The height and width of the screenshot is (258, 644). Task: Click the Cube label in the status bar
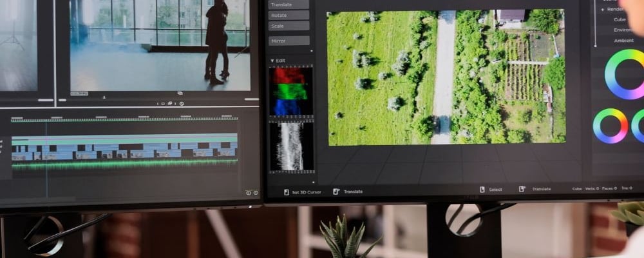click(577, 189)
